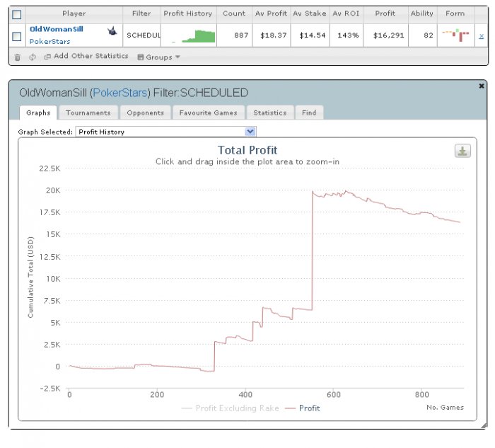The width and height of the screenshot is (495, 448).
Task: Open the Graph Selected dropdown arrow
Action: click(x=250, y=132)
